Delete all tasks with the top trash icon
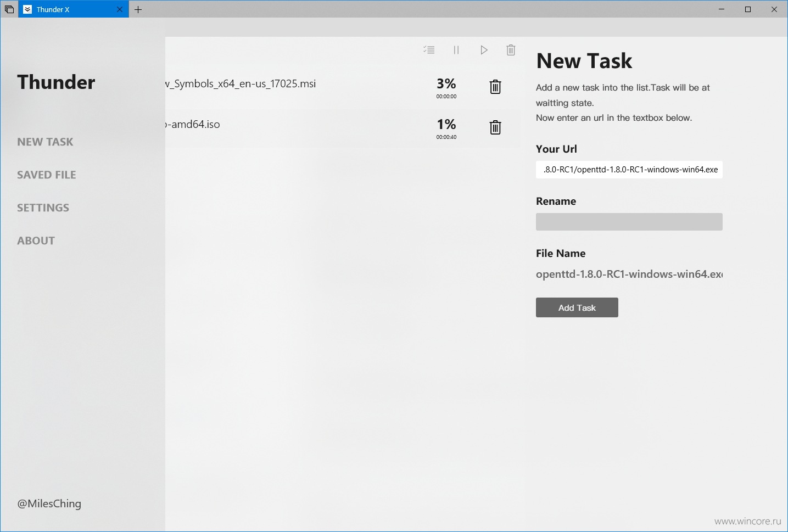788x532 pixels. tap(511, 50)
